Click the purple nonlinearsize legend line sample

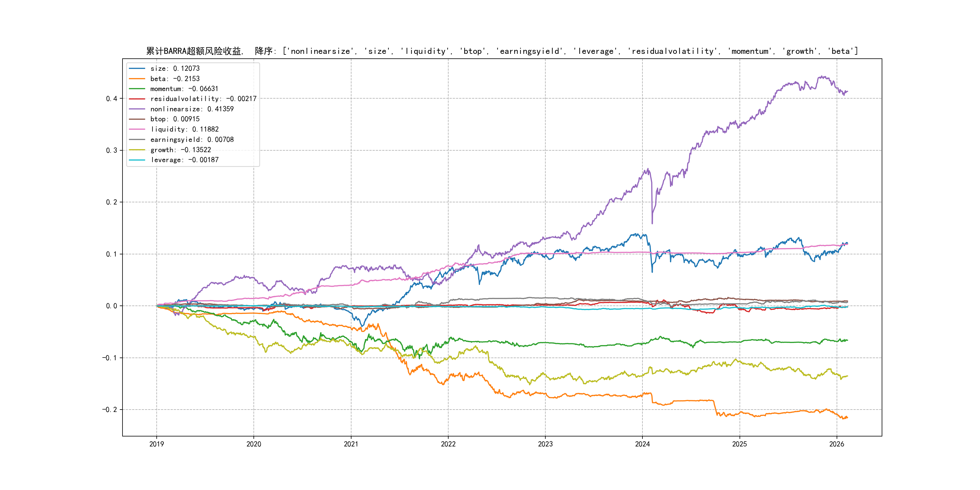click(137, 109)
